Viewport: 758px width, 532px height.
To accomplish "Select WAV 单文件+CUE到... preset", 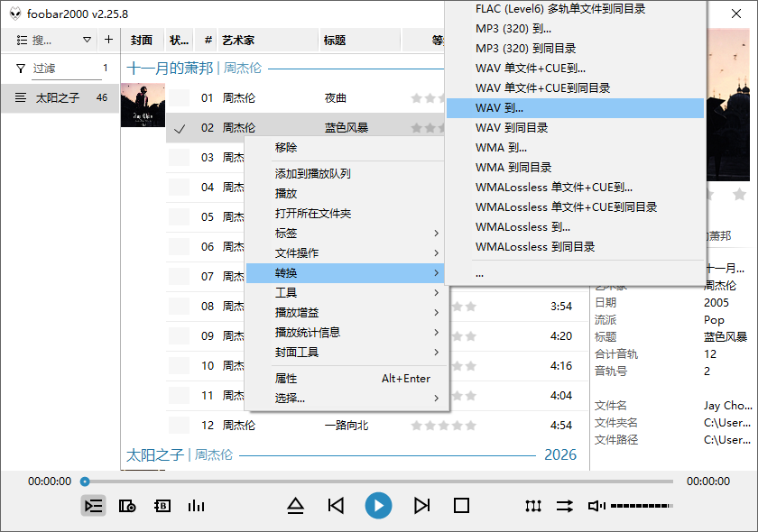I will pos(576,69).
